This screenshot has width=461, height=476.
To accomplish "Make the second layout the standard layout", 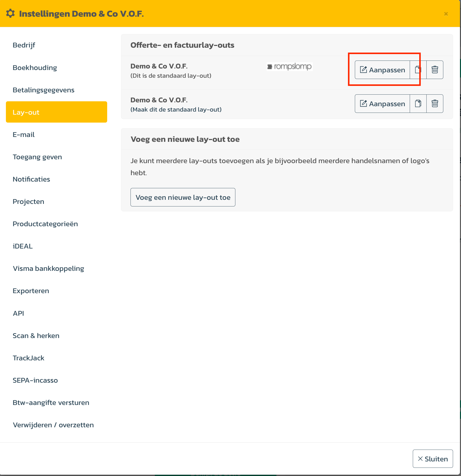I will tap(176, 110).
